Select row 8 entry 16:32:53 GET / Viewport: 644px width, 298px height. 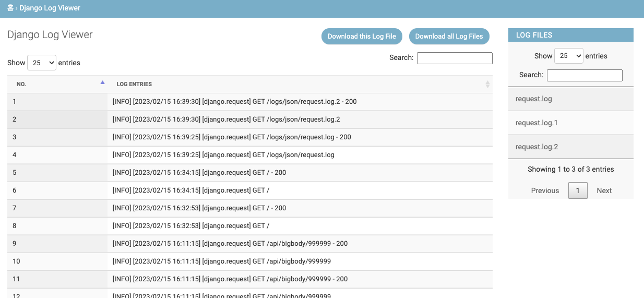(x=300, y=226)
